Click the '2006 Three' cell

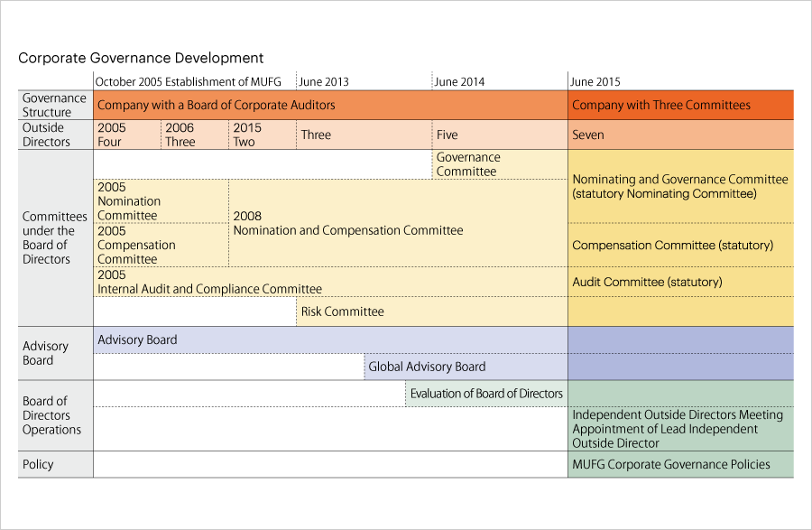[195, 135]
